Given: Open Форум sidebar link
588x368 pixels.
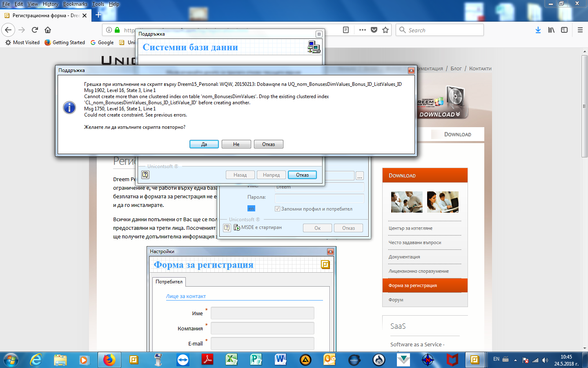Looking at the screenshot, I should point(396,300).
